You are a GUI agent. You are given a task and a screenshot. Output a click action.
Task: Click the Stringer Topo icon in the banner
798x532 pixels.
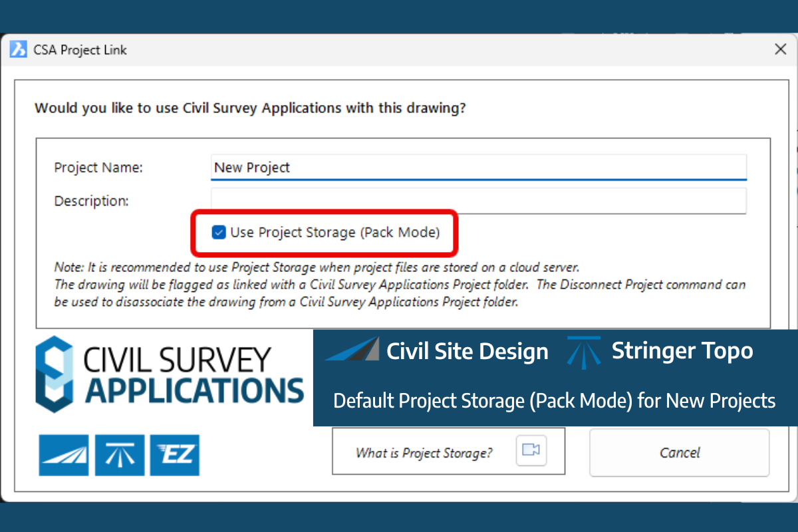[583, 351]
